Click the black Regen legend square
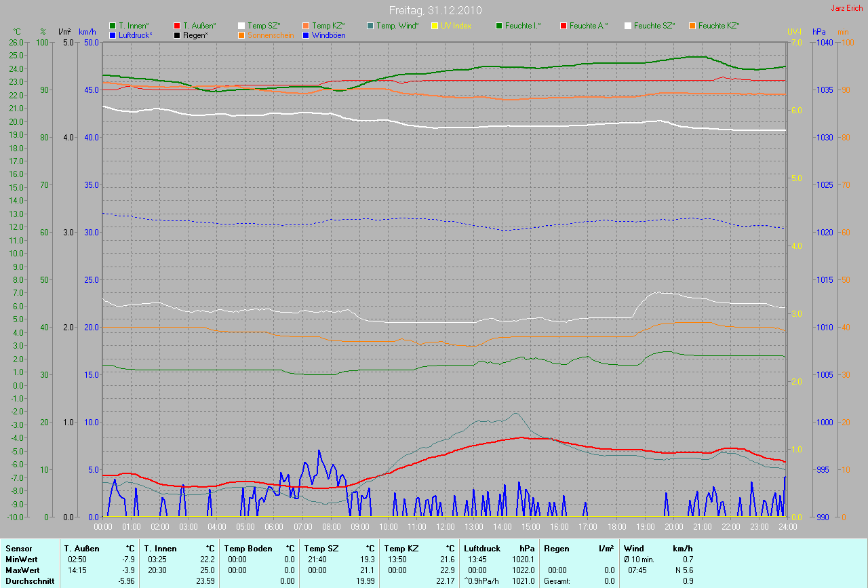Screen dimensions: 868x588 point(178,35)
